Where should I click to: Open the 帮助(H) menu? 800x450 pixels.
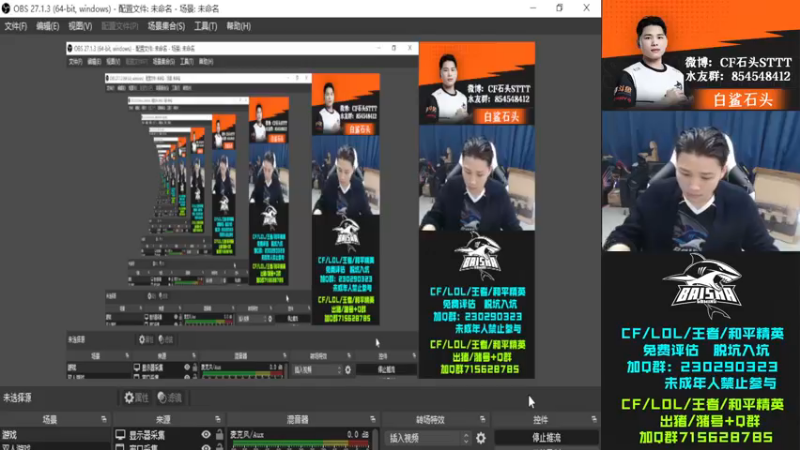tap(238, 26)
